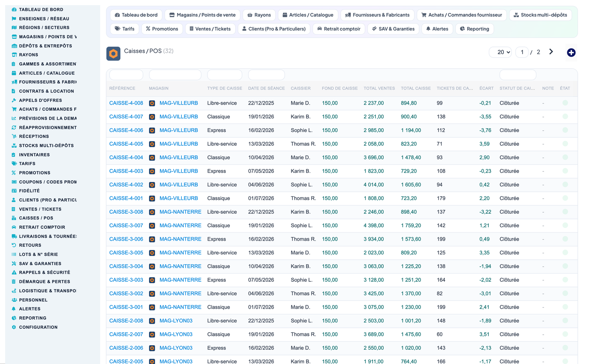589x364 pixels.
Task: Click the état status dot for CAISSE-3-008
Action: pyautogui.click(x=565, y=212)
